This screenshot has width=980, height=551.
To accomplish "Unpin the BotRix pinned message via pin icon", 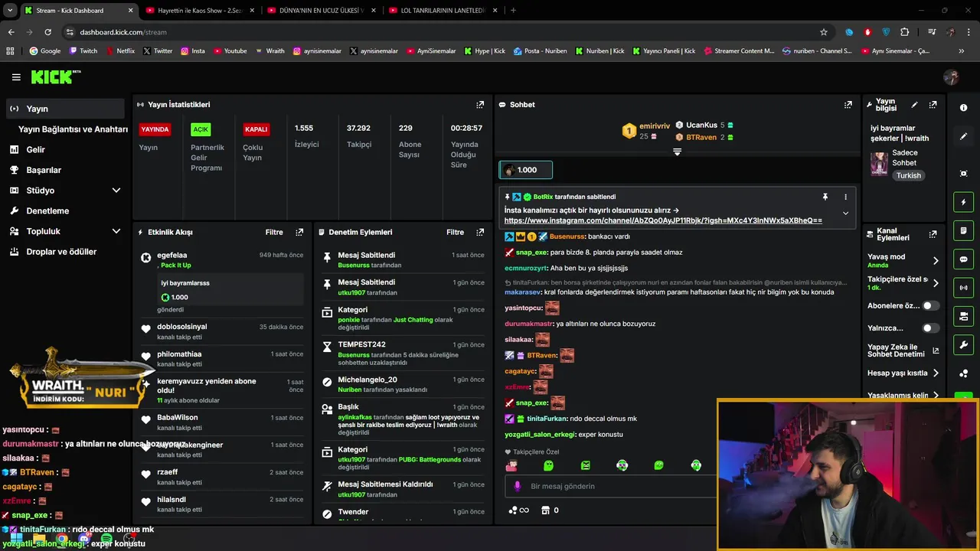I will [825, 197].
